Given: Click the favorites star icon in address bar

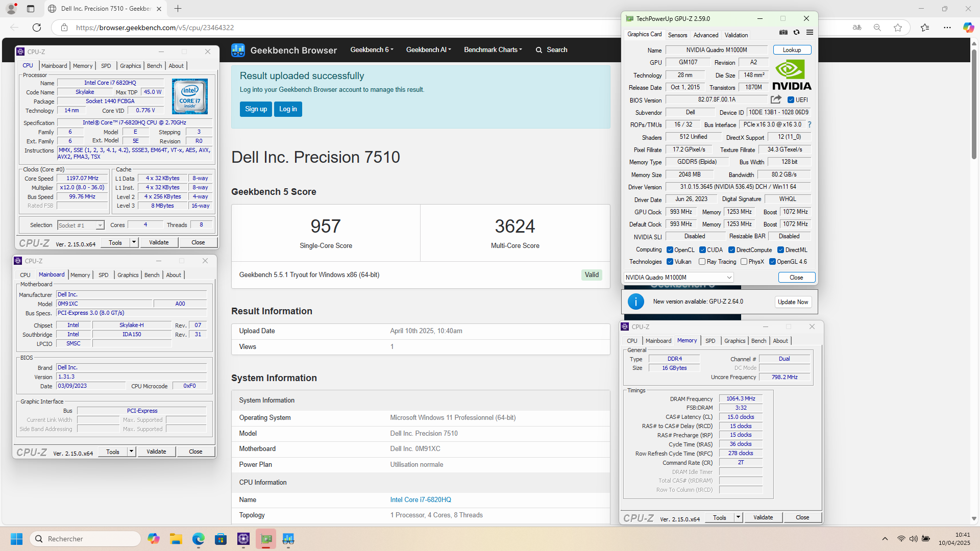Looking at the screenshot, I should pos(898,28).
